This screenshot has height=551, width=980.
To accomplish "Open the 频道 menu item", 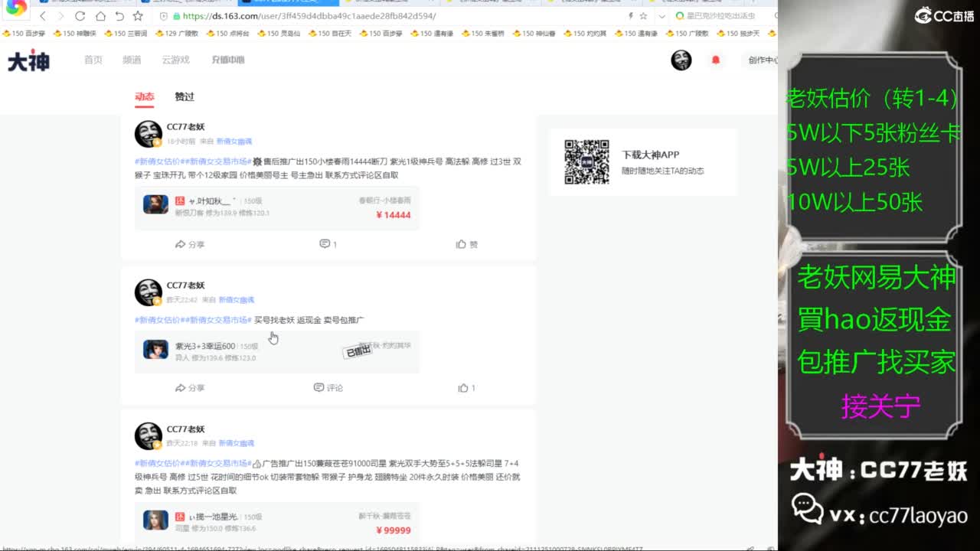I will click(132, 60).
